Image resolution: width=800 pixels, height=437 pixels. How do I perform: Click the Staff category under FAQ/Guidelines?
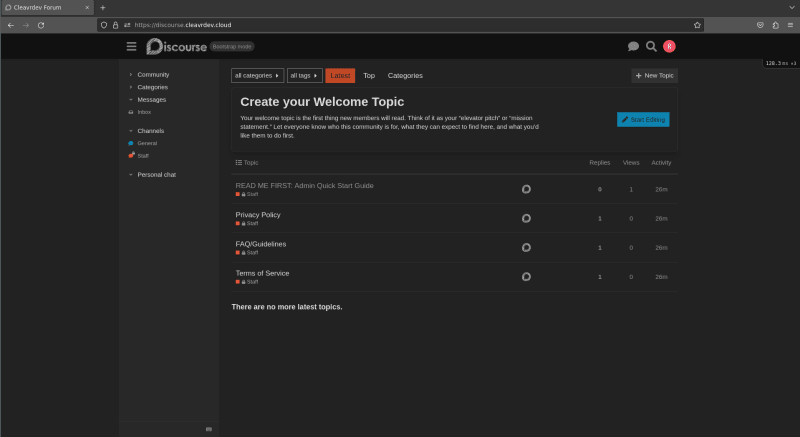click(x=247, y=252)
